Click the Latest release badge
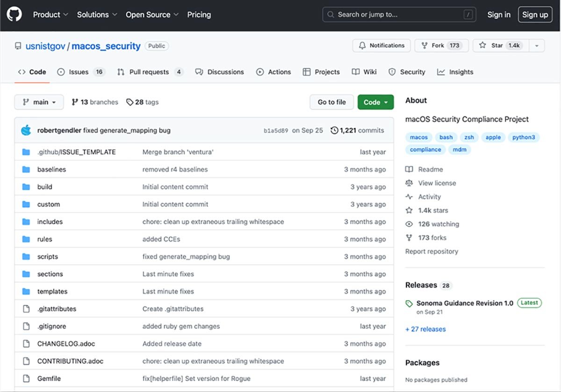The width and height of the screenshot is (561, 392). point(529,303)
